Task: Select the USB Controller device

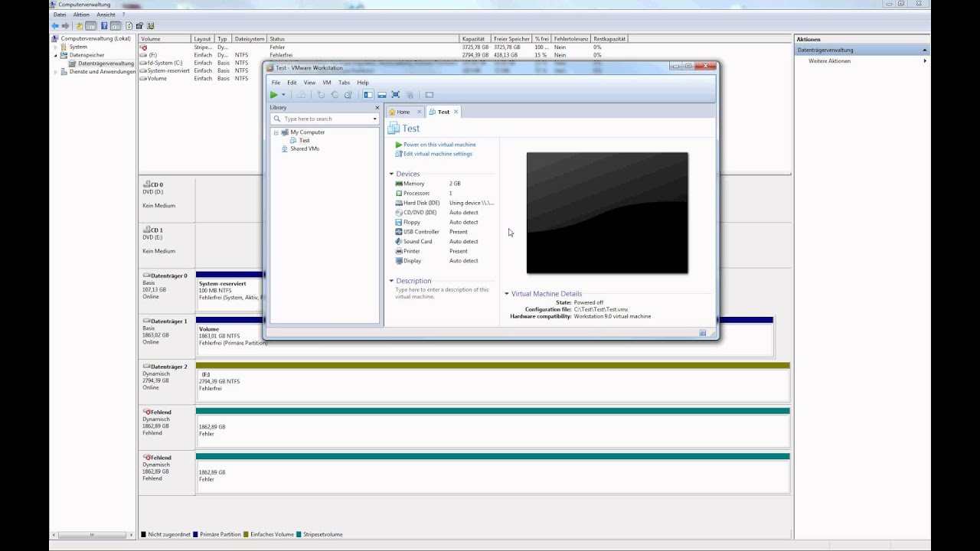Action: click(x=444, y=232)
